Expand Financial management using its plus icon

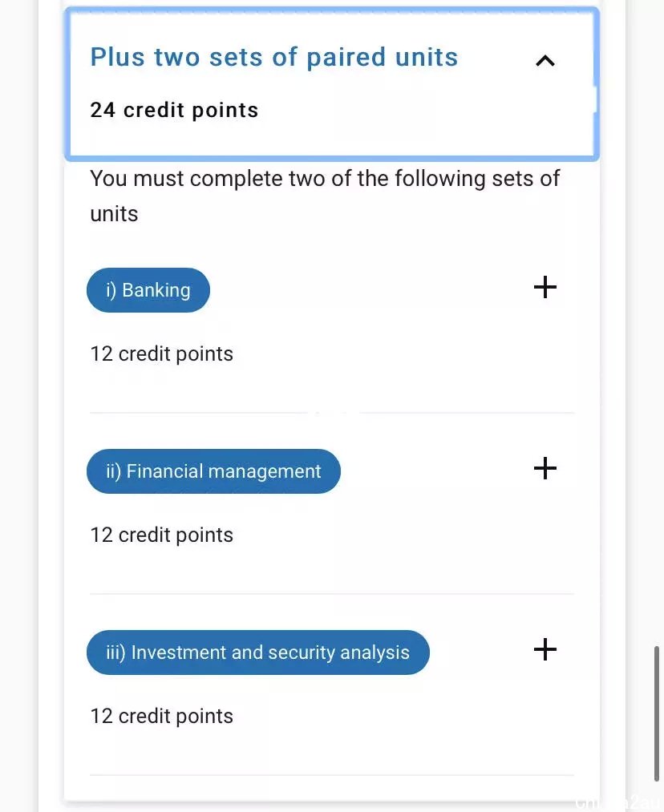pos(545,468)
